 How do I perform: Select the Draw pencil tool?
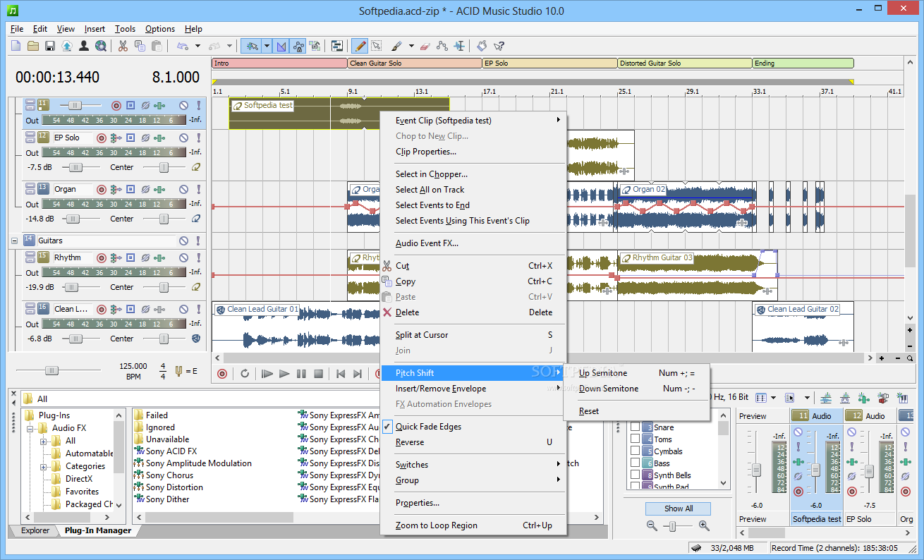point(360,46)
